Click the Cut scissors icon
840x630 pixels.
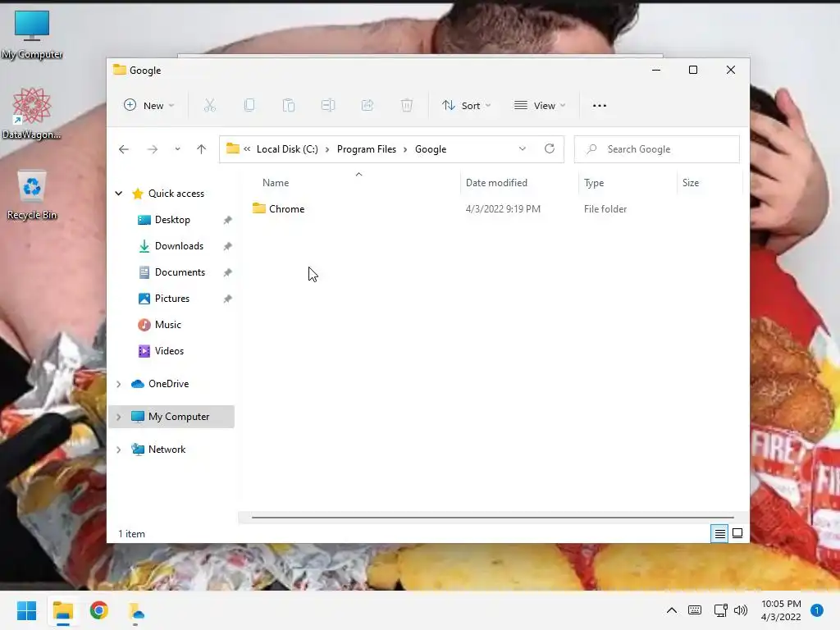[209, 106]
